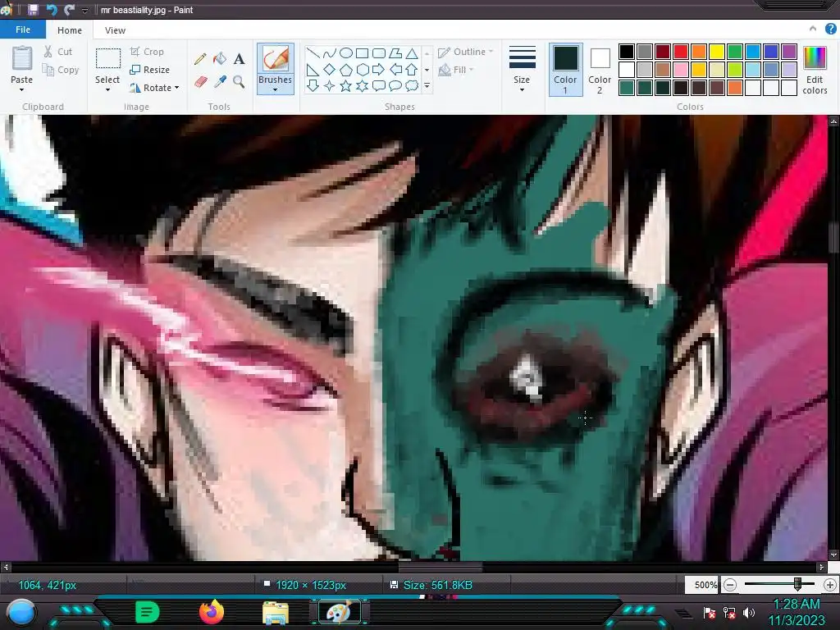Open Customize Quick Access Toolbar dropdown
The height and width of the screenshot is (630, 840).
(84, 10)
